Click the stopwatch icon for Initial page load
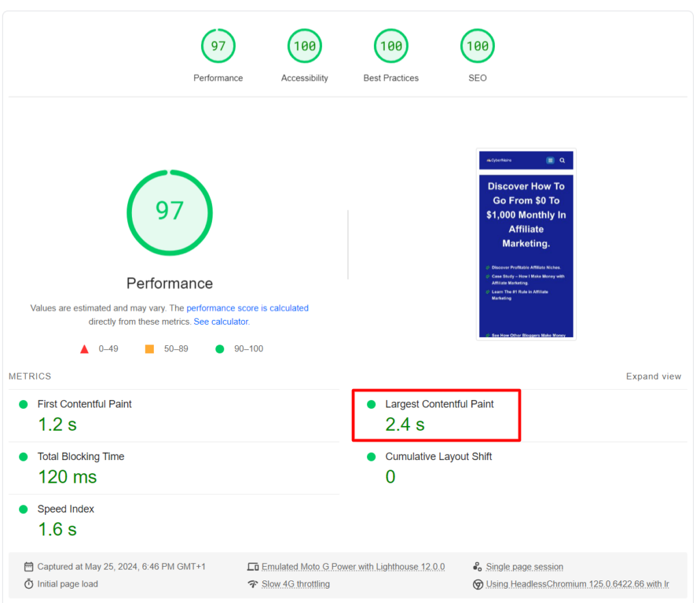Viewport: 700px width, 603px height. pyautogui.click(x=28, y=584)
